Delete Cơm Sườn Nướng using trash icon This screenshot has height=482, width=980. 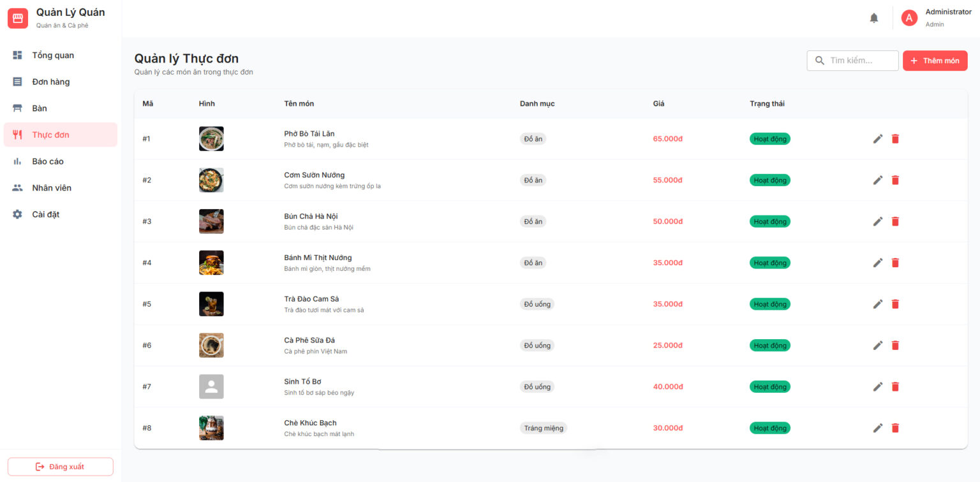point(895,180)
